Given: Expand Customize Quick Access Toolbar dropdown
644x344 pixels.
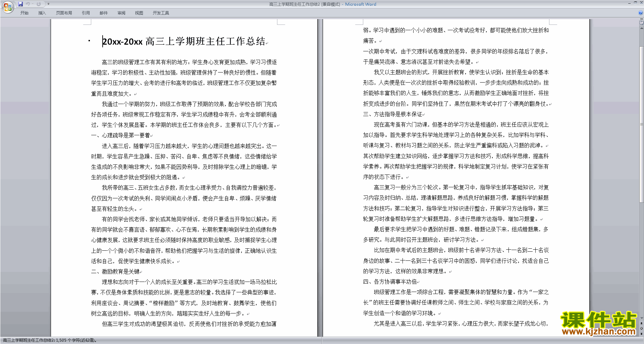Looking at the screenshot, I should click(x=49, y=4).
